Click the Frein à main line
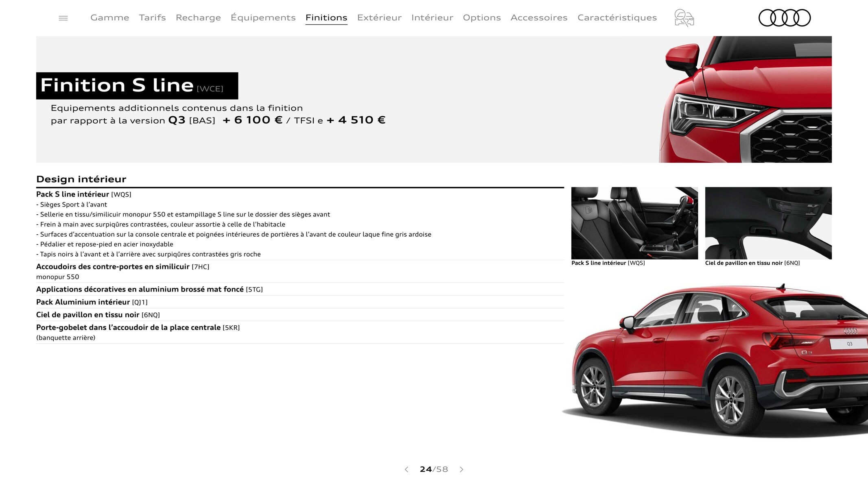The width and height of the screenshot is (868, 488). (161, 224)
